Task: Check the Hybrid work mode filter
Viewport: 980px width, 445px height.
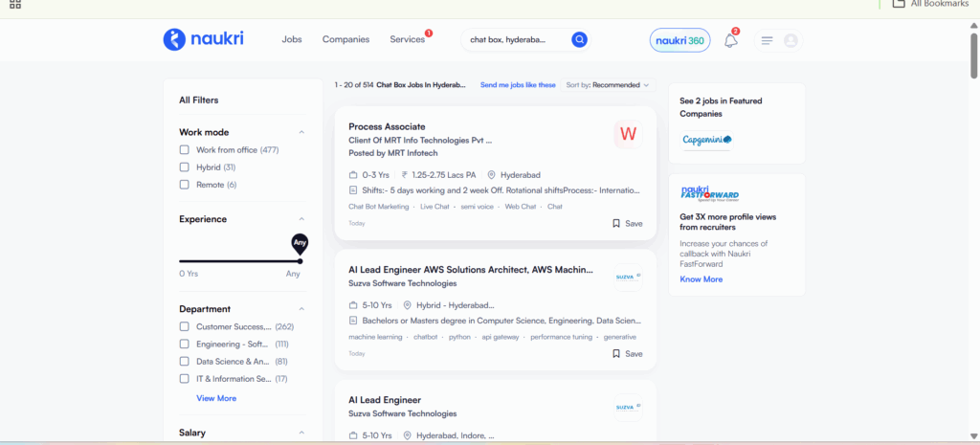Action: point(185,167)
